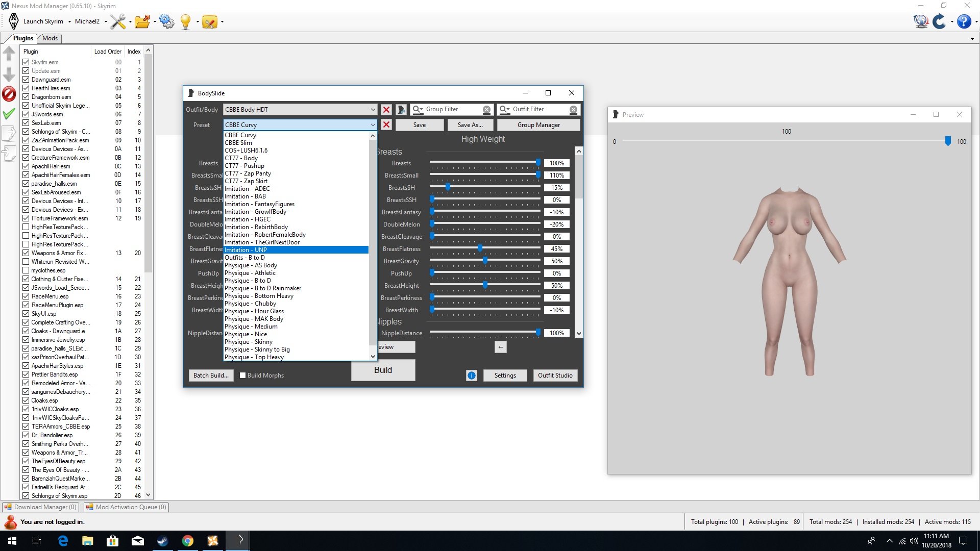This screenshot has width=980, height=551.
Task: Click the red disable-all plugins icon
Action: pyautogui.click(x=9, y=94)
